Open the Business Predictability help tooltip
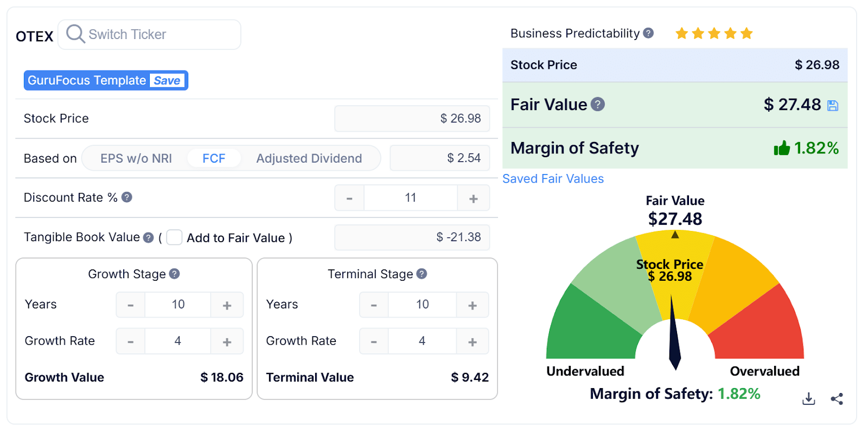The width and height of the screenshot is (868, 432). click(x=649, y=33)
